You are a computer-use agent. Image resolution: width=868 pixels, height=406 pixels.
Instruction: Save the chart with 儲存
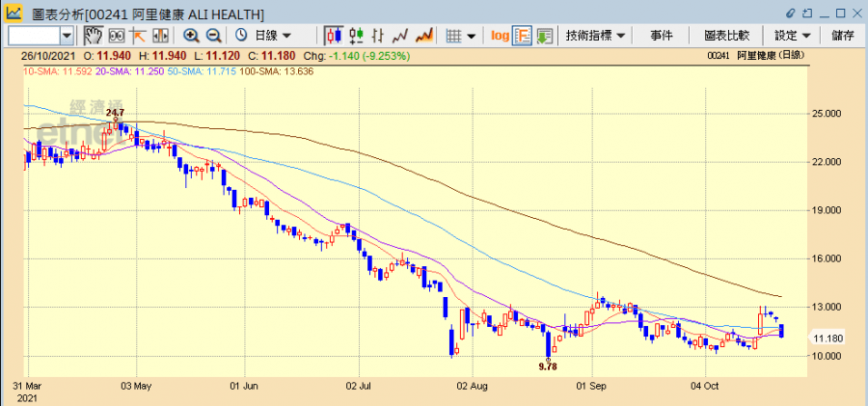pos(843,36)
